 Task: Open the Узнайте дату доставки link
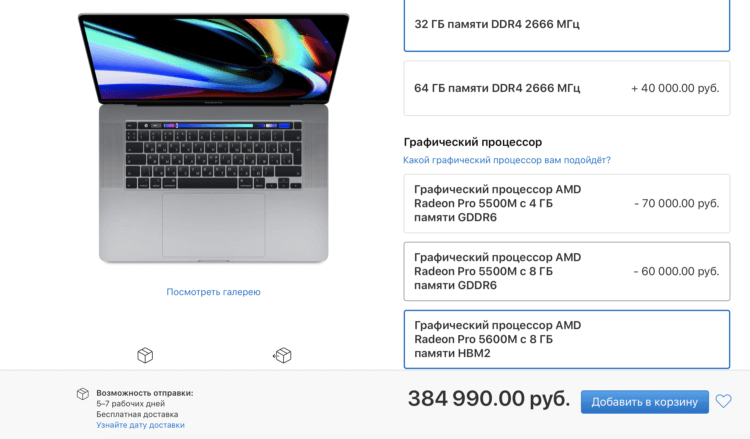coord(140,425)
